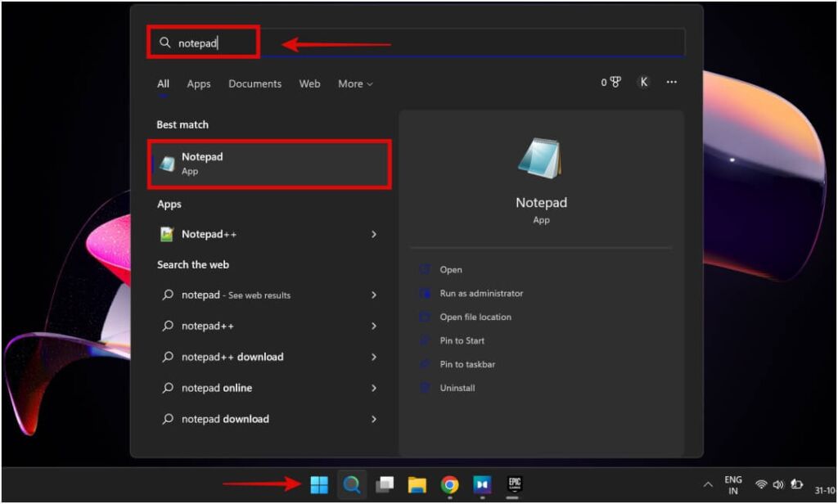Switch to the Apps filter tab
The width and height of the screenshot is (838, 504).
198,83
